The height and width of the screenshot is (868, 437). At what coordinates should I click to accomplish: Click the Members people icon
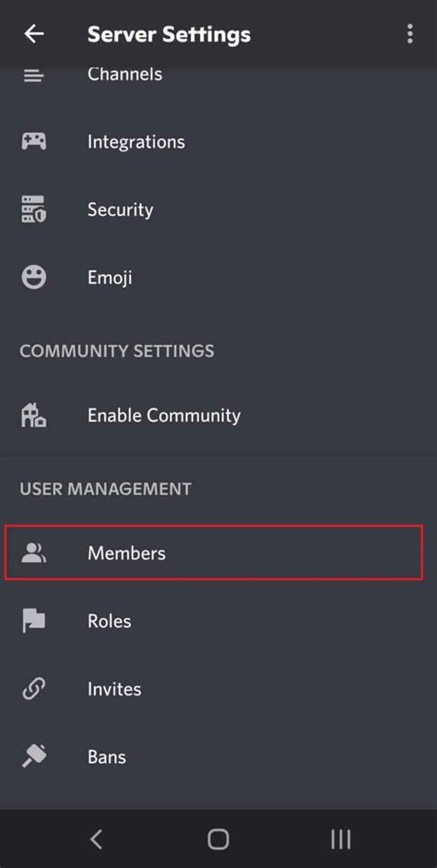(34, 553)
